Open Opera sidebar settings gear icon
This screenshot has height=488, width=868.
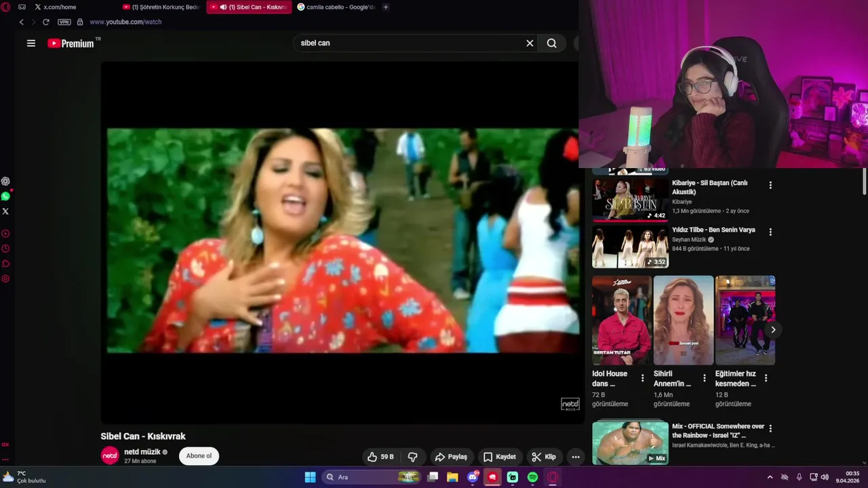(5, 279)
